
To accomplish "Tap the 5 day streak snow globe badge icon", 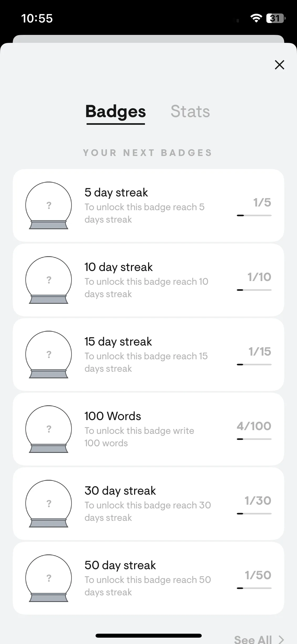I will point(49,205).
